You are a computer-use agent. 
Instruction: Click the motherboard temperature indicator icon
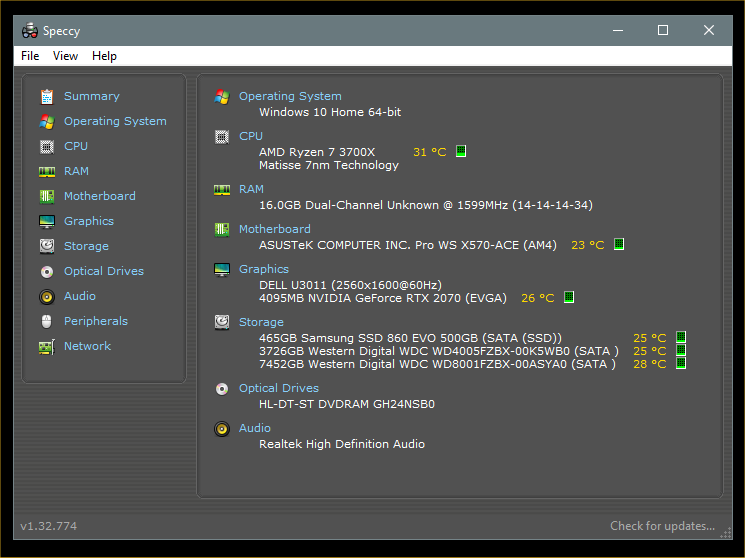click(x=619, y=244)
